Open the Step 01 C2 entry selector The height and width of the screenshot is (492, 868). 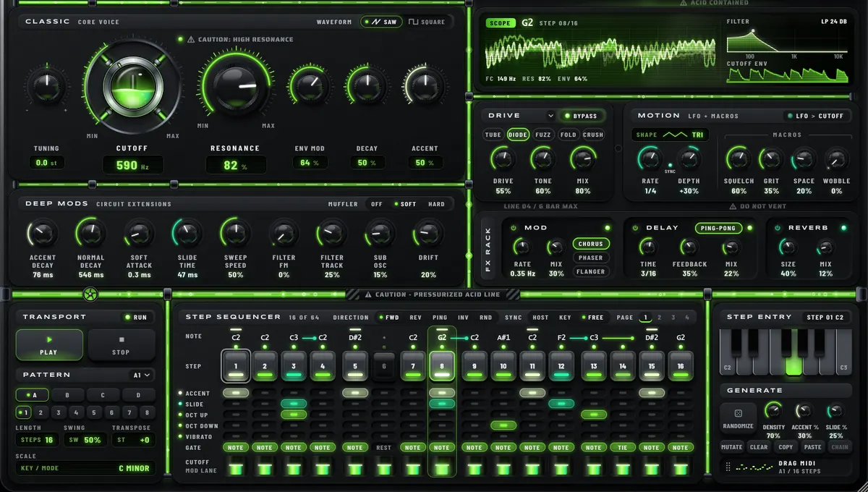pyautogui.click(x=825, y=317)
